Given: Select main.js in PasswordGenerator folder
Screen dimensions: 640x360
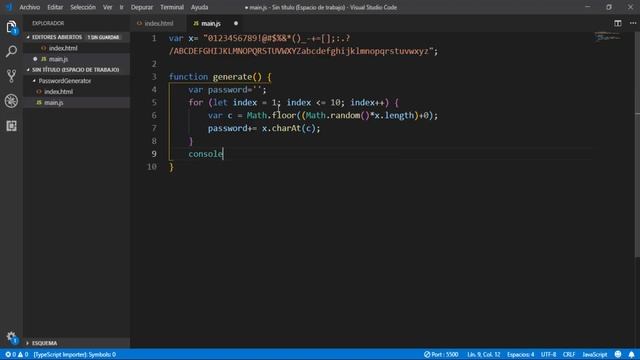Looking at the screenshot, I should coord(53,103).
